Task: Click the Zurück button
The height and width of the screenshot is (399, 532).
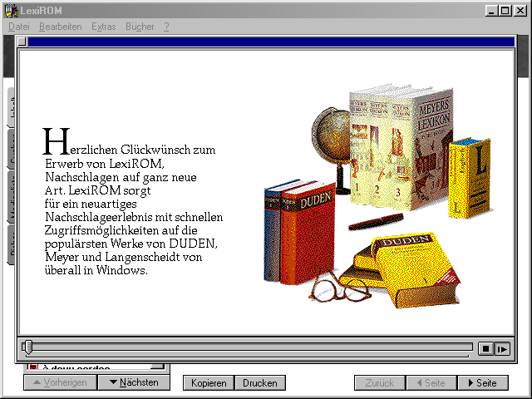Action: (379, 382)
